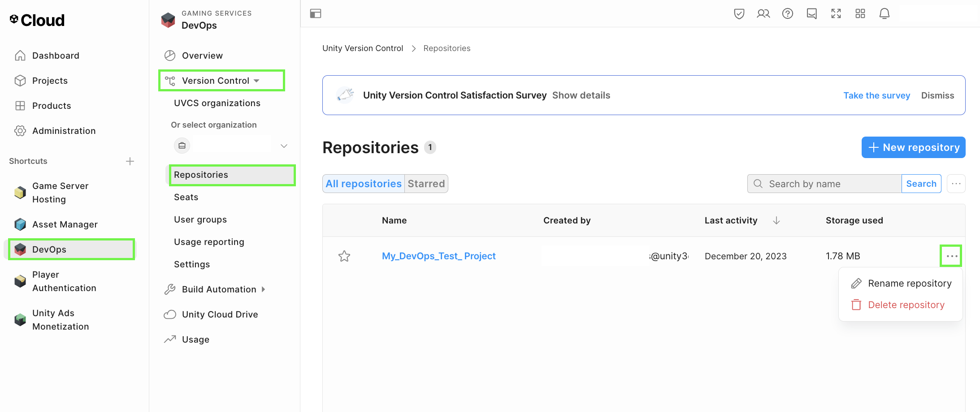Screen dimensions: 980x412
Task: Sort by Last activity arrow
Action: (776, 220)
